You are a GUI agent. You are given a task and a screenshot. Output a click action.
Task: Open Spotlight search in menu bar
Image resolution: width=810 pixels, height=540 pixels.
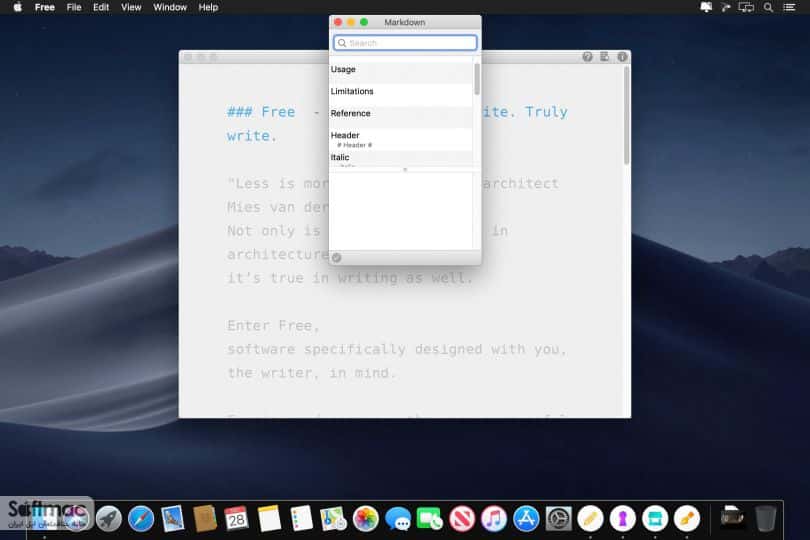768,7
